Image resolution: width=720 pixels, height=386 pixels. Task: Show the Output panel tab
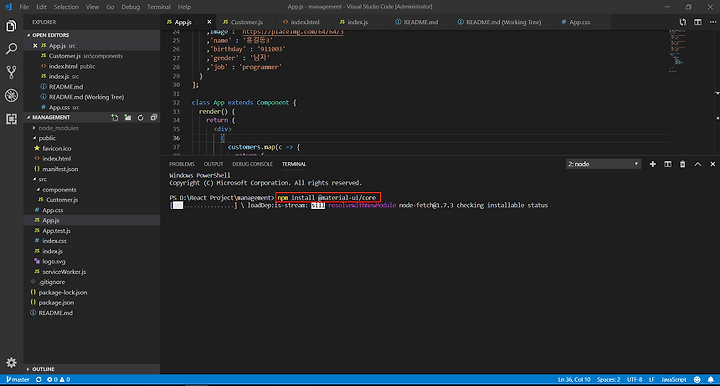click(x=214, y=164)
